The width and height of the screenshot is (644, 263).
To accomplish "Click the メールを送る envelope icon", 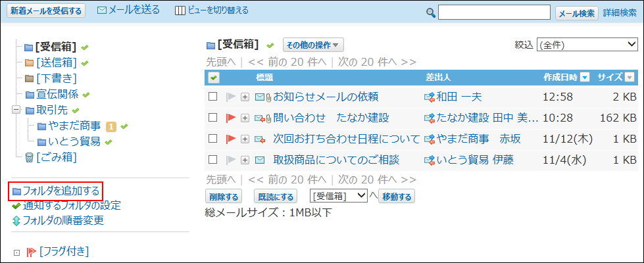I will pyautogui.click(x=102, y=11).
